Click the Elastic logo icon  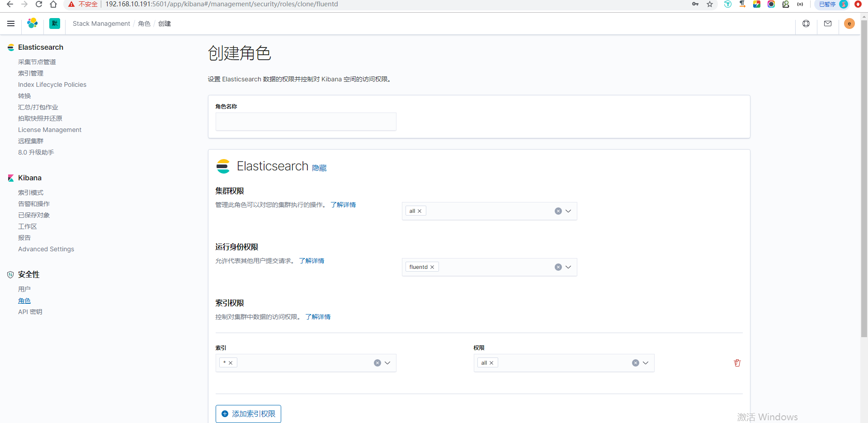(x=33, y=23)
